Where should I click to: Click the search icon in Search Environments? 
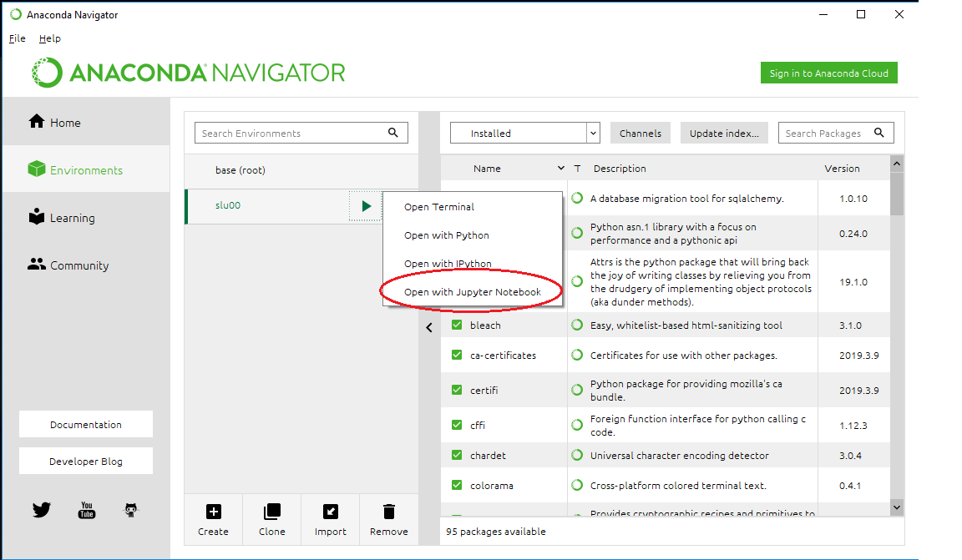click(393, 133)
